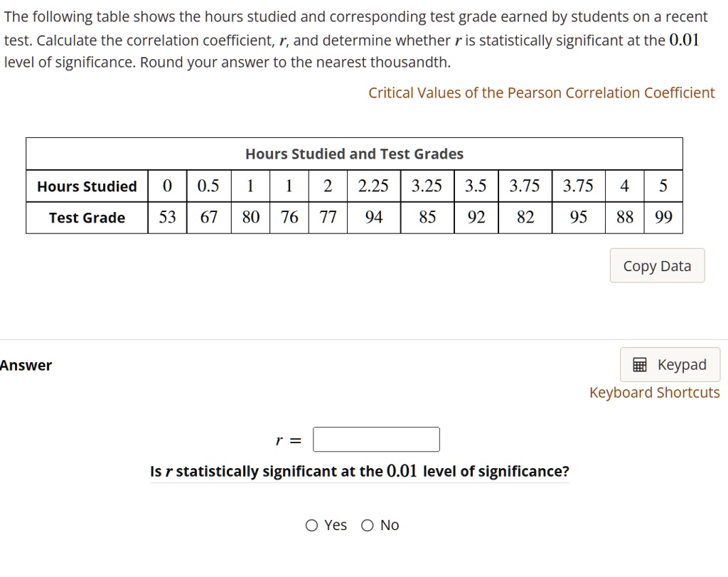
Task: Open the Keypad panel
Action: (x=669, y=364)
